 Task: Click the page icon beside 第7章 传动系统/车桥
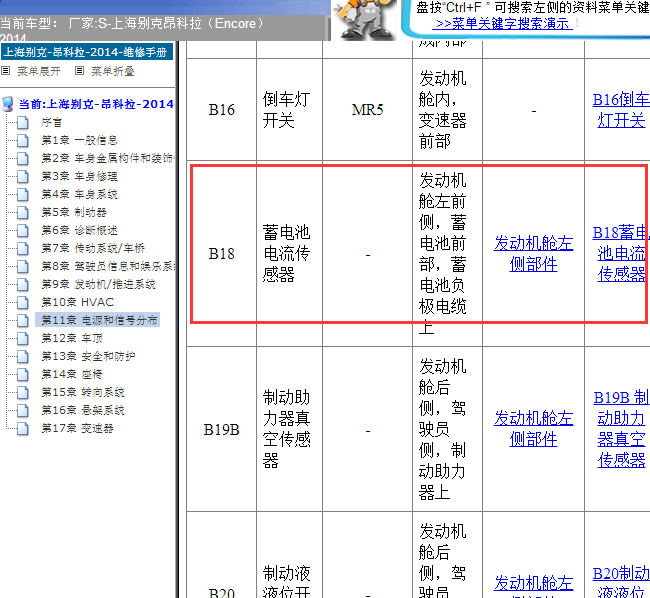point(23,248)
